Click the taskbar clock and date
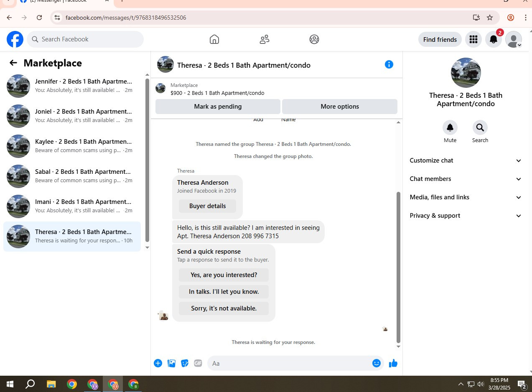 tap(499, 384)
